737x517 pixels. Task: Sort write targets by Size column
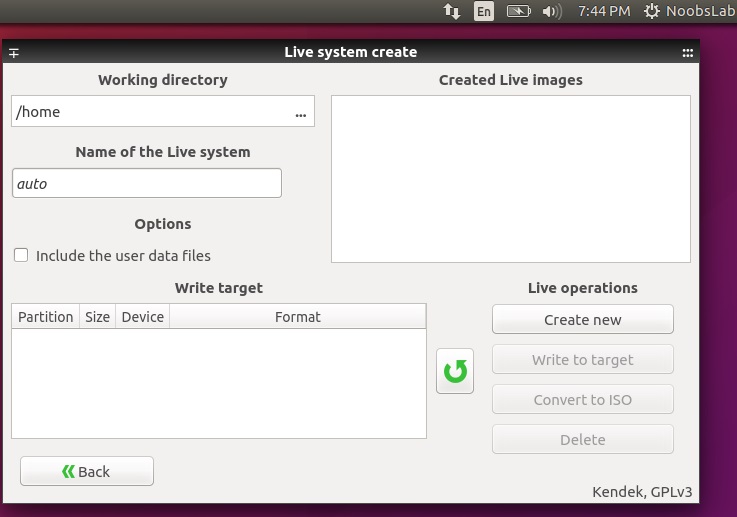(97, 317)
